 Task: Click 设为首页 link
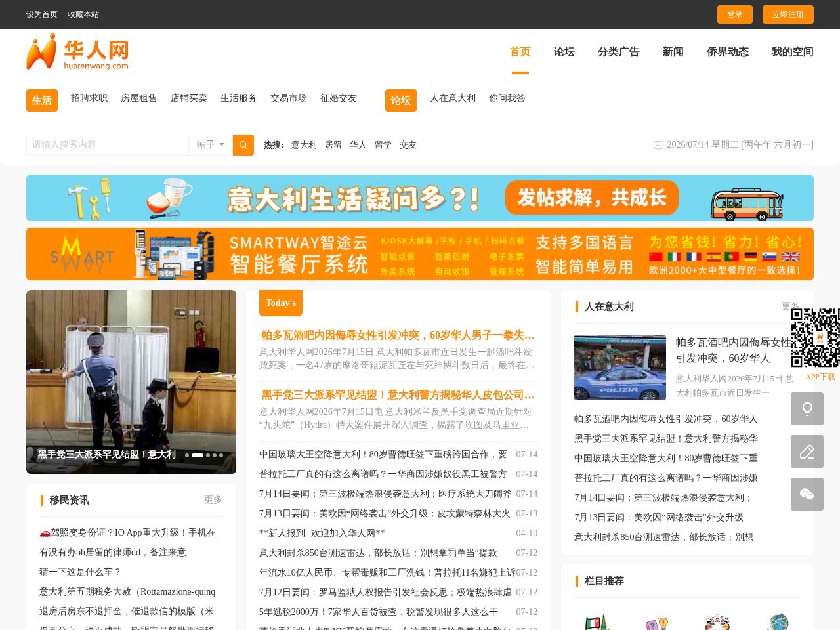click(42, 14)
